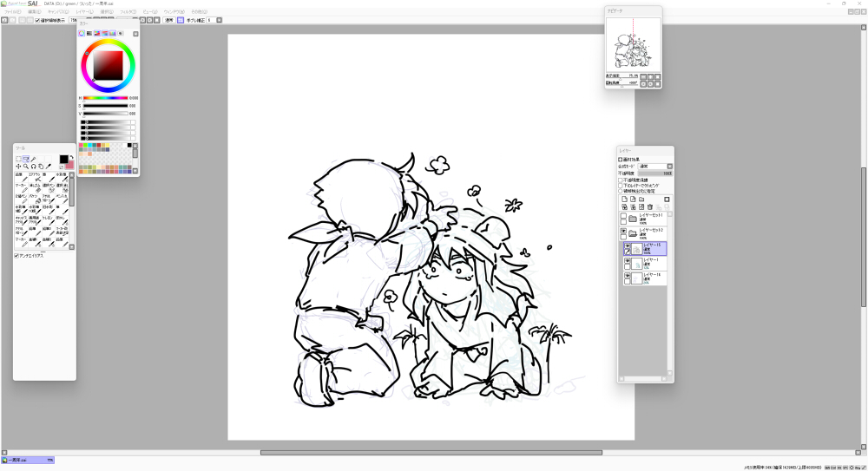868x471 pixels.
Task: Click the 透明 transparent color button
Action: tap(169, 20)
